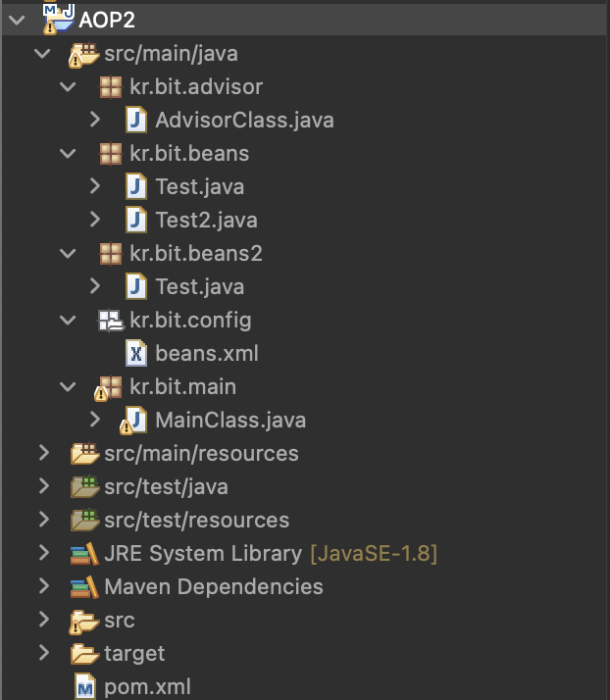The width and height of the screenshot is (610, 700).
Task: Expand AdvisorClass.java members
Action: (94, 120)
